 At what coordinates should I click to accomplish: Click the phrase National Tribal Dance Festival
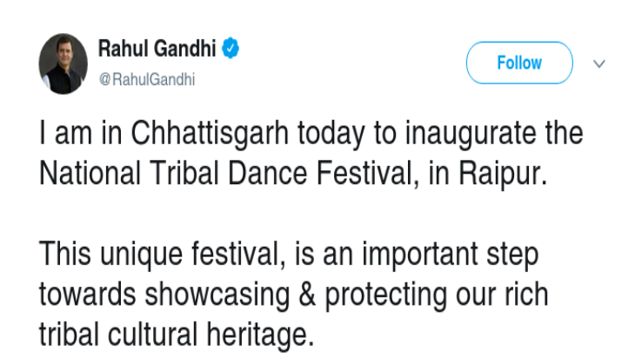[229, 174]
